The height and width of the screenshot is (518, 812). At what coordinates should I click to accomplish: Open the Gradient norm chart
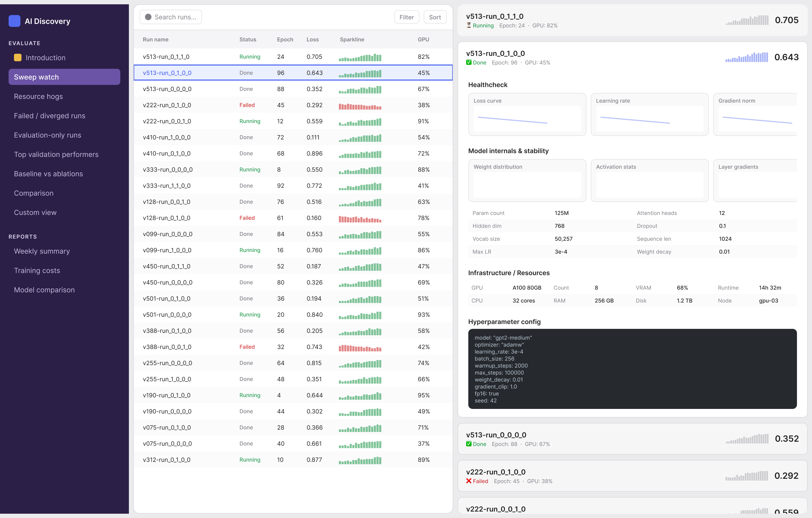755,114
